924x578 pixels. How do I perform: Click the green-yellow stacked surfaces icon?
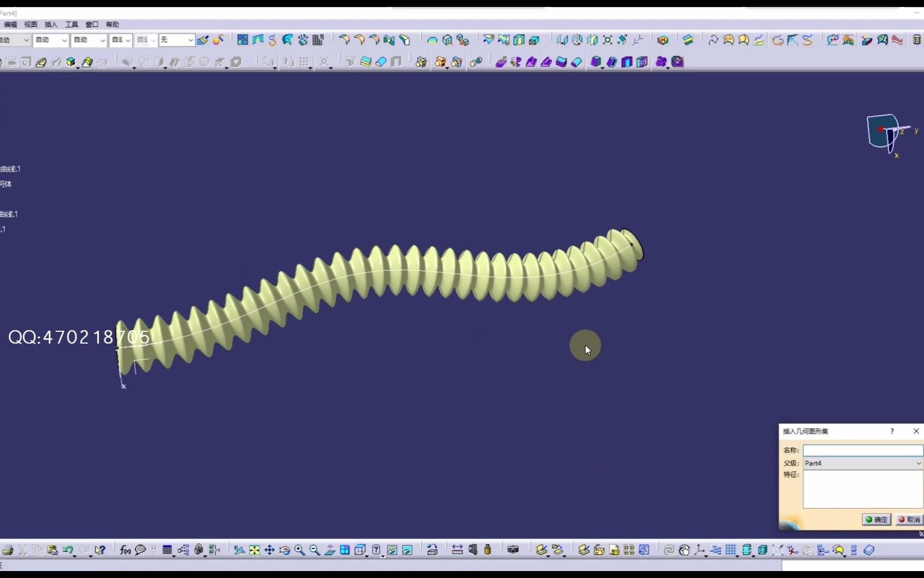[688, 40]
